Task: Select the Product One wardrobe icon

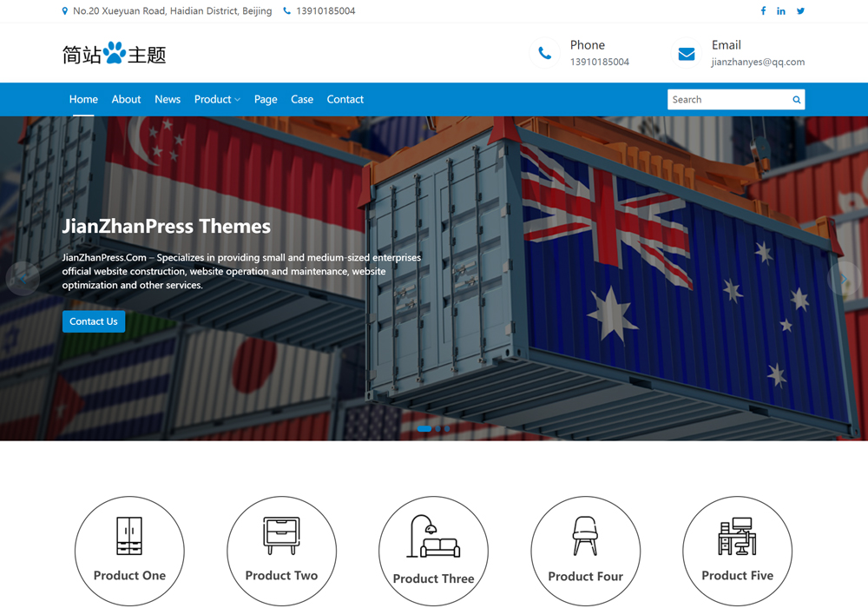Action: click(x=129, y=536)
